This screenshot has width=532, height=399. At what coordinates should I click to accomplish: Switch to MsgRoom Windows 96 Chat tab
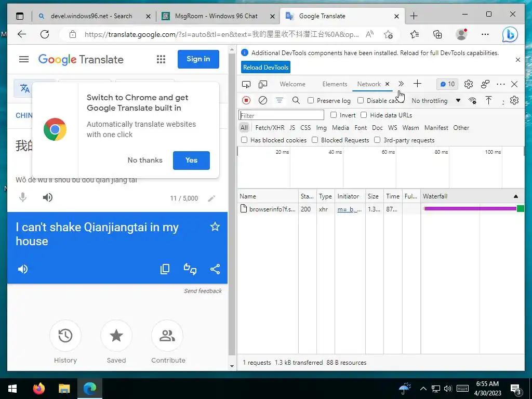217,16
